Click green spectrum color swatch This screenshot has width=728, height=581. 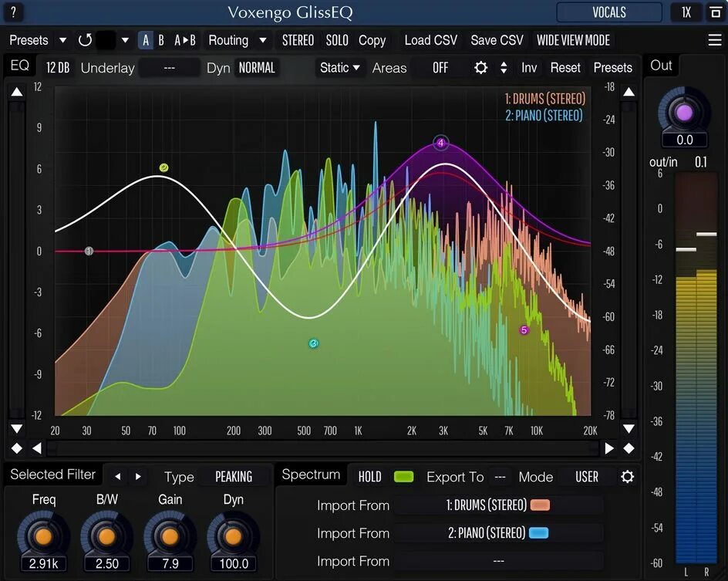click(403, 477)
